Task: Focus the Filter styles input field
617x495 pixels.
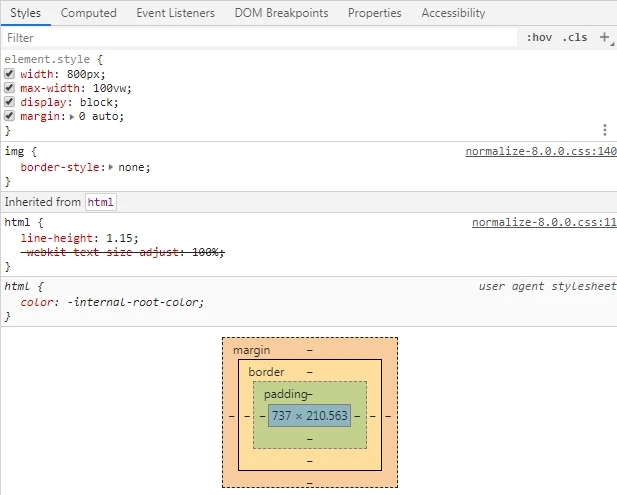Action: click(260, 37)
